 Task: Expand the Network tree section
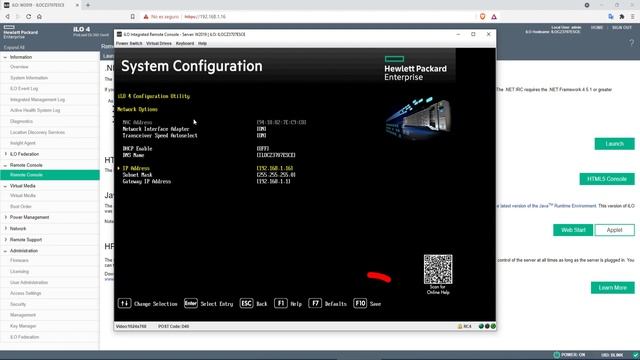(5, 229)
